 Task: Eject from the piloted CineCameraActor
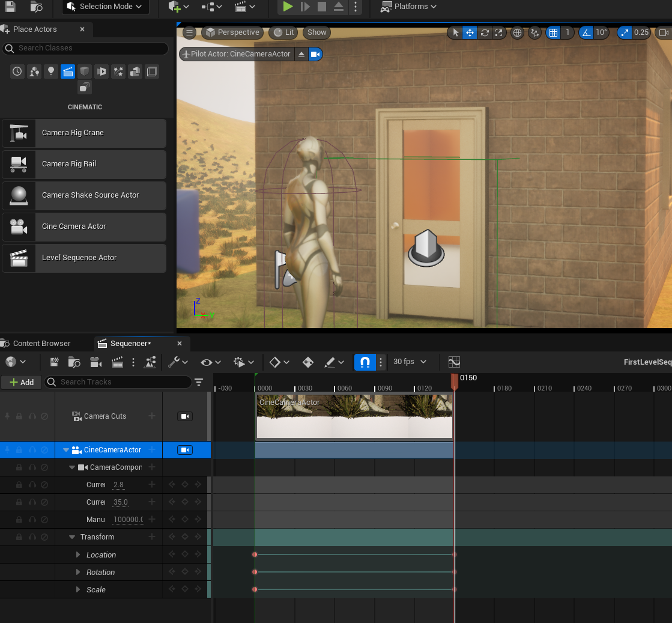tap(301, 54)
